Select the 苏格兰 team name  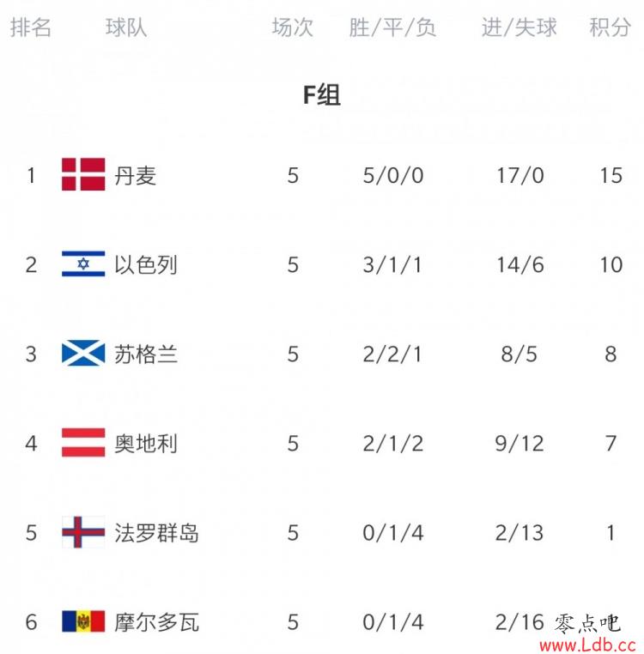(146, 354)
